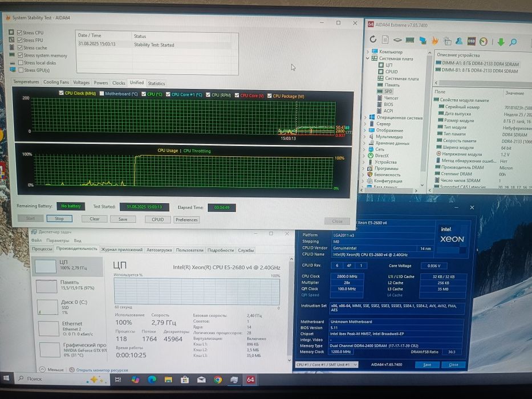Click Save button in CPUID window
532x399 pixels.
pos(427,365)
